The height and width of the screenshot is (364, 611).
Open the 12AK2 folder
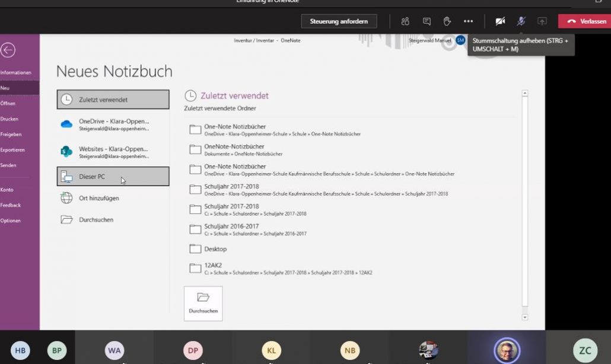tap(351, 269)
